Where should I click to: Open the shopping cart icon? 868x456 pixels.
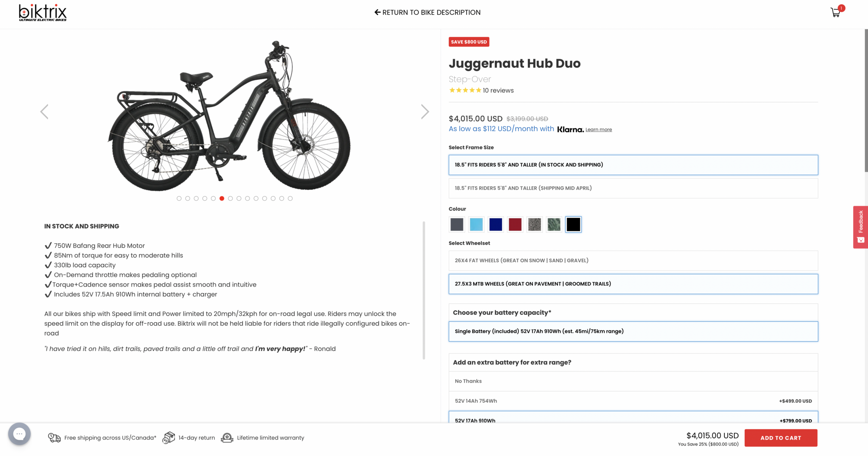(835, 12)
